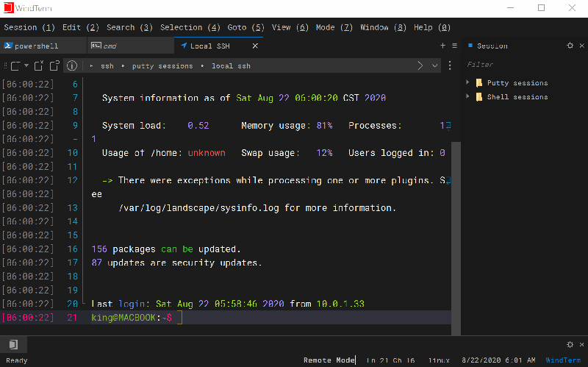The height and width of the screenshot is (367, 588).
Task: Click the IP address 10.0.1.33
Action: (x=340, y=304)
